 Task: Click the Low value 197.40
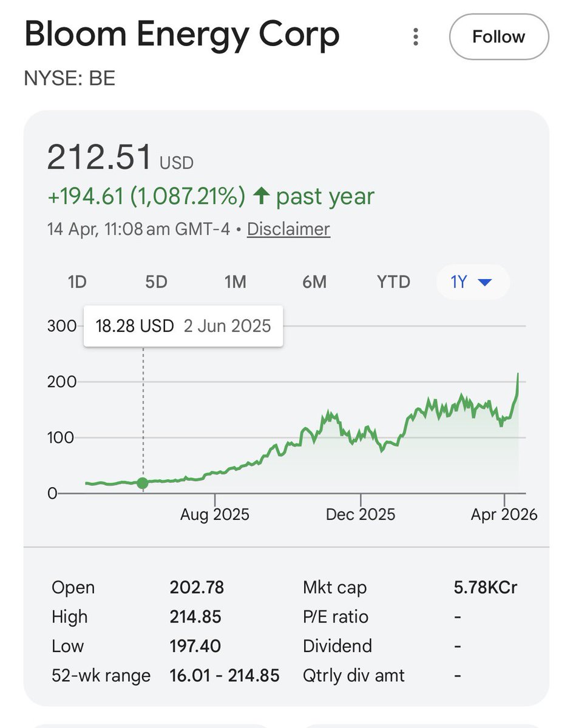pyautogui.click(x=195, y=646)
